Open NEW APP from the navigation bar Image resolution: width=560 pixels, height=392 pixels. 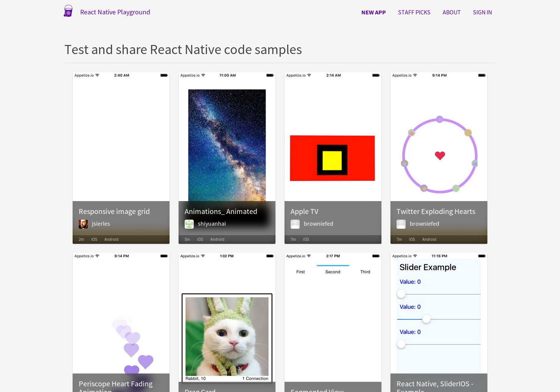(x=373, y=12)
